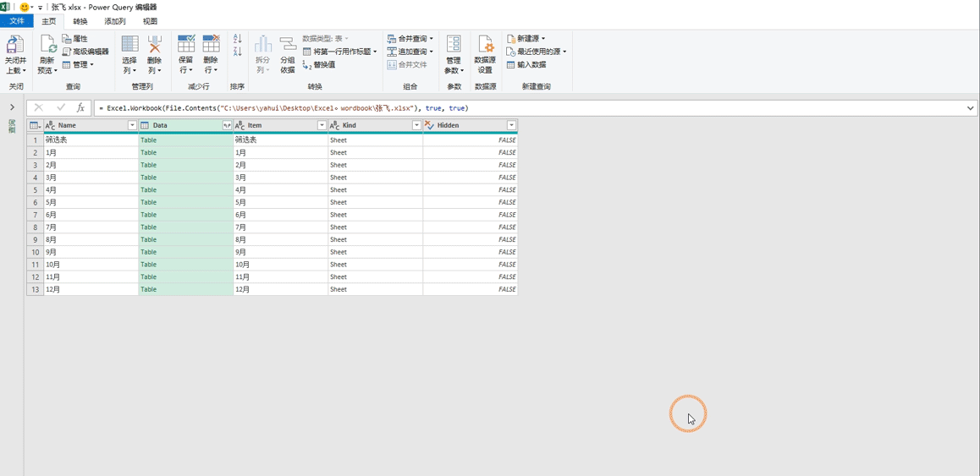Click the 关闭并上载 icon
980x476 pixels.
(15, 45)
